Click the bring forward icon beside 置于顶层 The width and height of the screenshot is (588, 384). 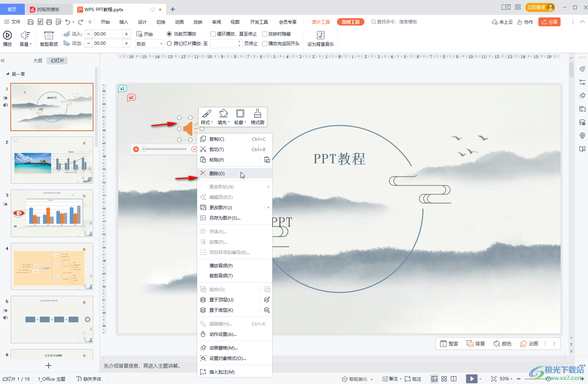tap(267, 300)
